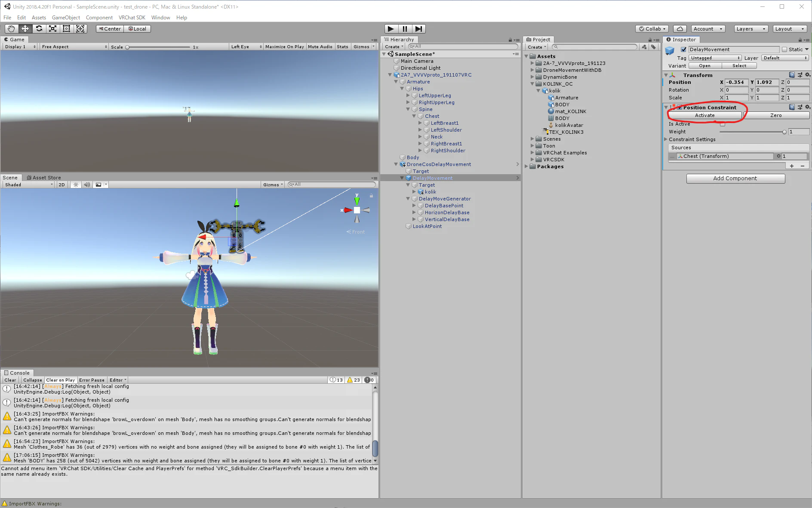Switch to the Asset Store tab
The height and width of the screenshot is (508, 812).
(43, 178)
